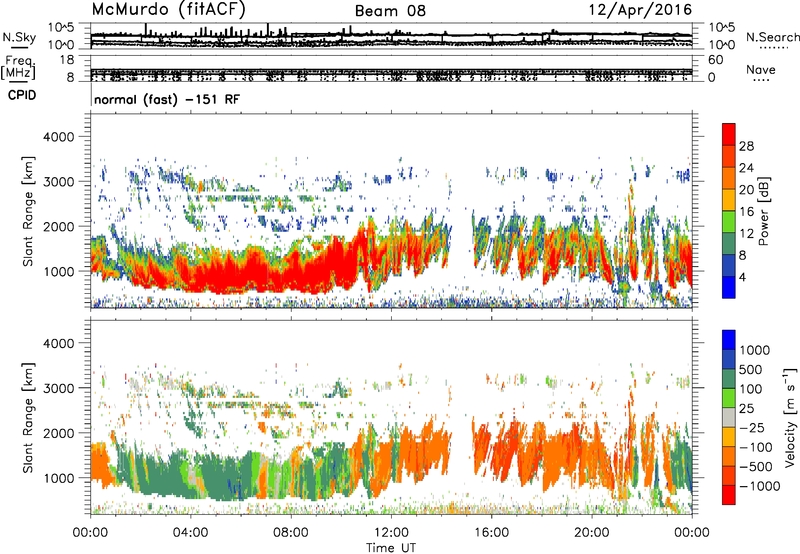The image size is (800, 554).
Task: Click the 08:00 time axis label
Action: coord(290,533)
